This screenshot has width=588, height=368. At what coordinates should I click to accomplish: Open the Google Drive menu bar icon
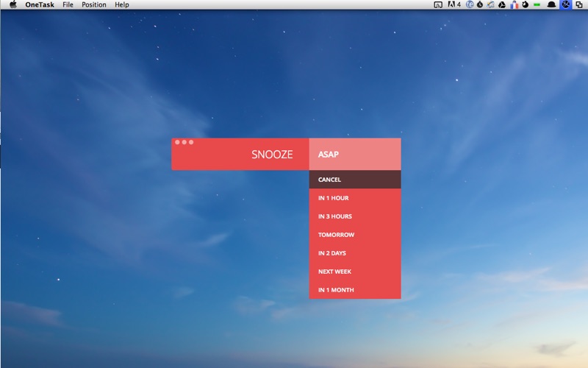[502, 4]
